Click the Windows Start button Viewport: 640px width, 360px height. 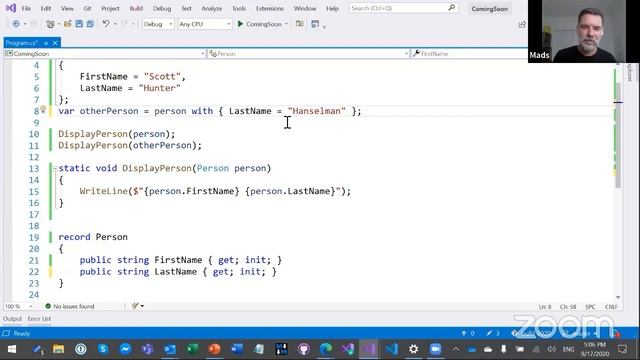click(12, 349)
